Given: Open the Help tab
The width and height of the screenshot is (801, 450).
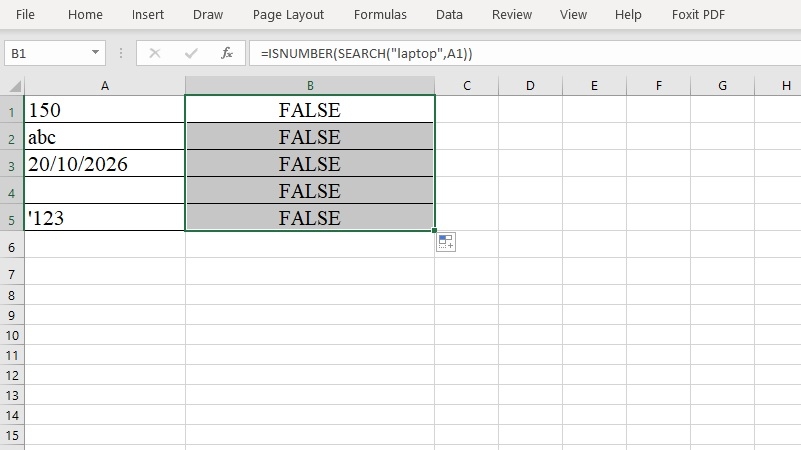Looking at the screenshot, I should 628,15.
